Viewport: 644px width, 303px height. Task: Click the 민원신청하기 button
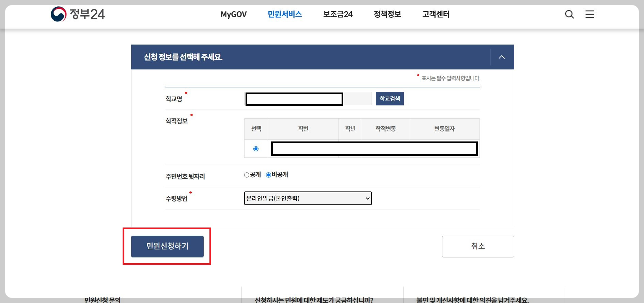pyautogui.click(x=167, y=247)
